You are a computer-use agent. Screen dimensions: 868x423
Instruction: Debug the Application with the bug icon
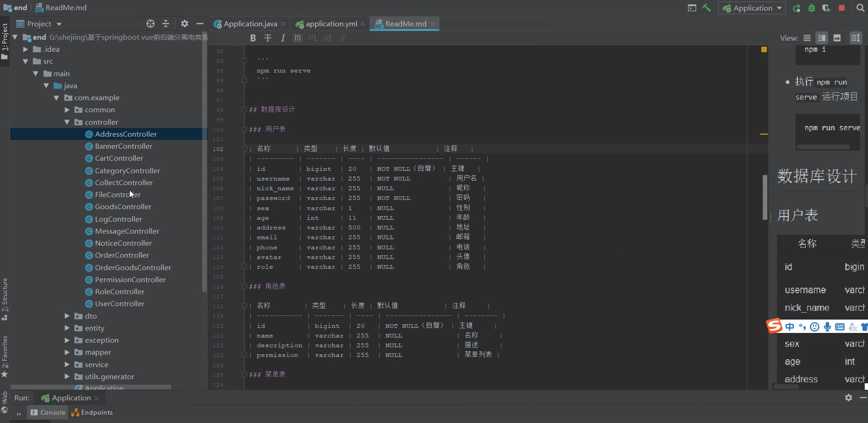[811, 8]
